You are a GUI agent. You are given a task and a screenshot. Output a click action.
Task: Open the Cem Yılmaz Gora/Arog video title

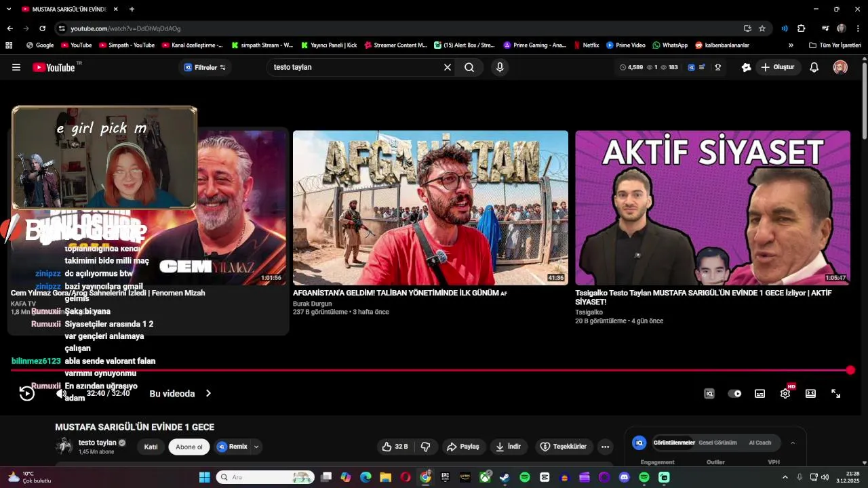108,293
